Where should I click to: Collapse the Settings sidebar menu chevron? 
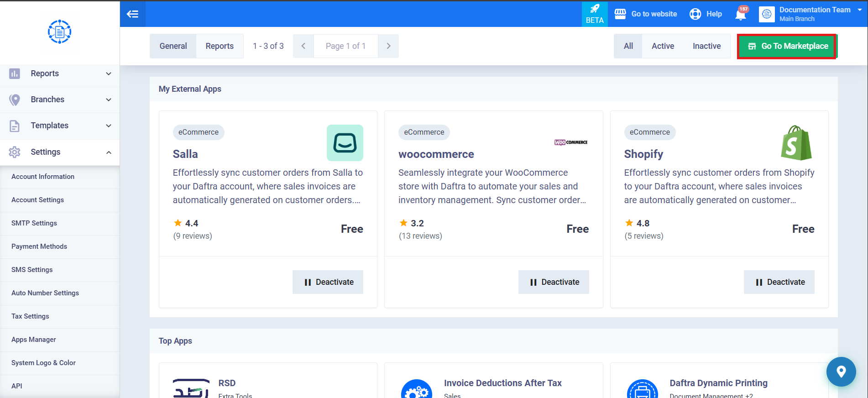pyautogui.click(x=109, y=152)
